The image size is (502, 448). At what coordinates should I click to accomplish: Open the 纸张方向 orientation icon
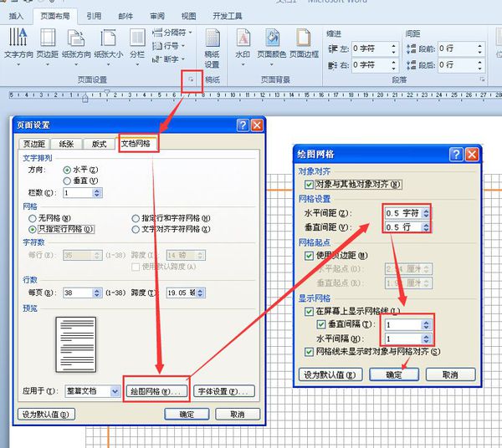click(x=76, y=46)
